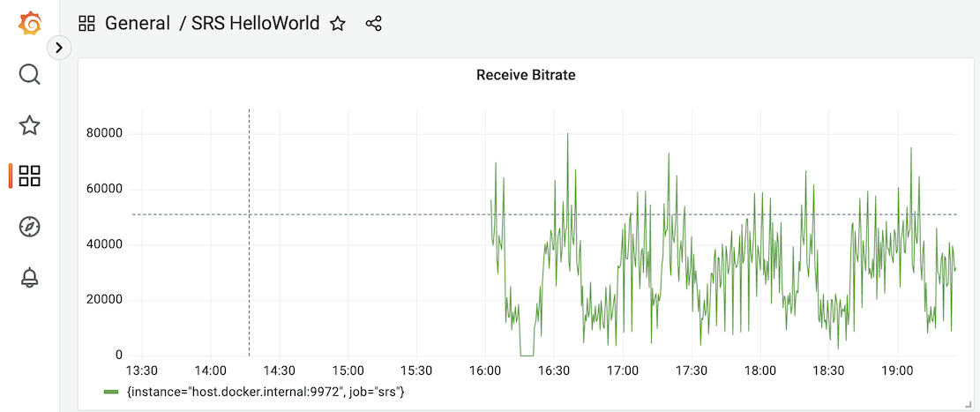Mark SRS HelloWorld as favorite with star
Image resolution: width=980 pixels, height=412 pixels.
[x=337, y=24]
